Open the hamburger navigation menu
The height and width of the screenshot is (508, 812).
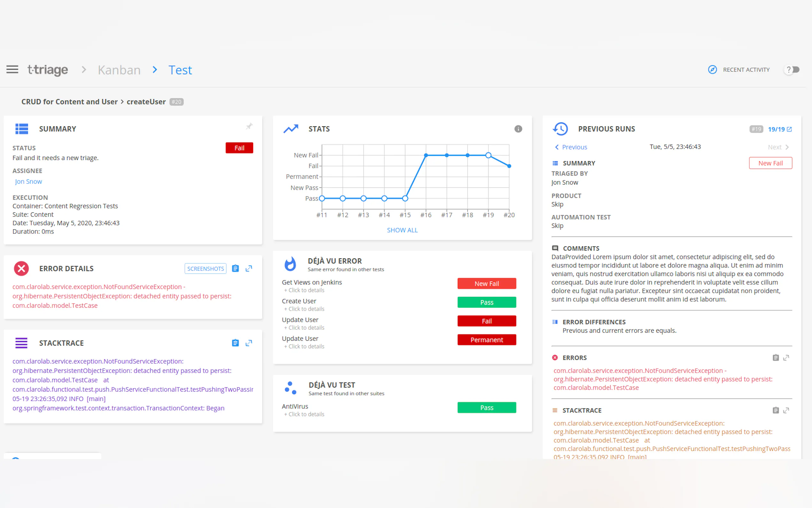tap(12, 69)
